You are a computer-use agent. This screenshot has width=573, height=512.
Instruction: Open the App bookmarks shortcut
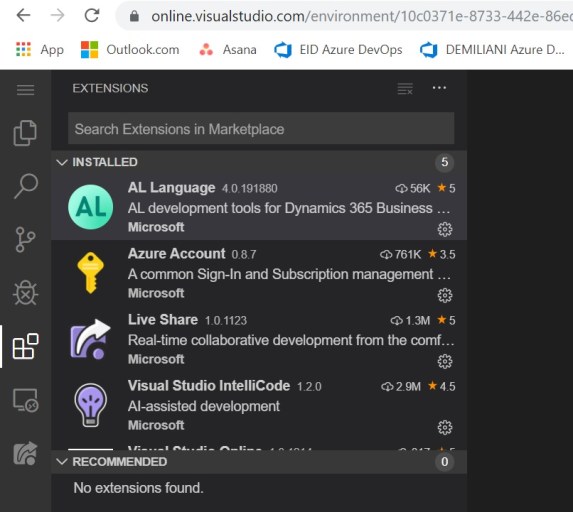(x=40, y=49)
